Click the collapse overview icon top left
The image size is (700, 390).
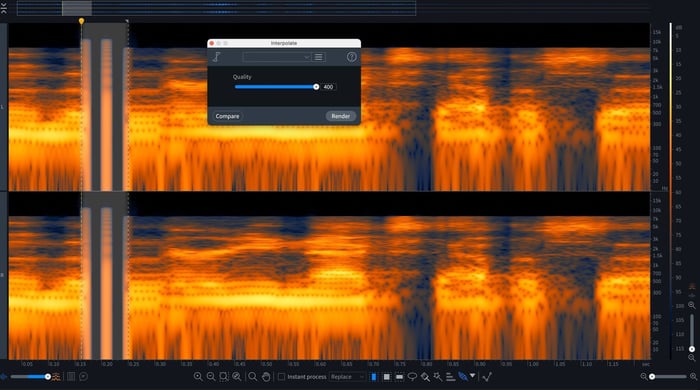pos(4,8)
